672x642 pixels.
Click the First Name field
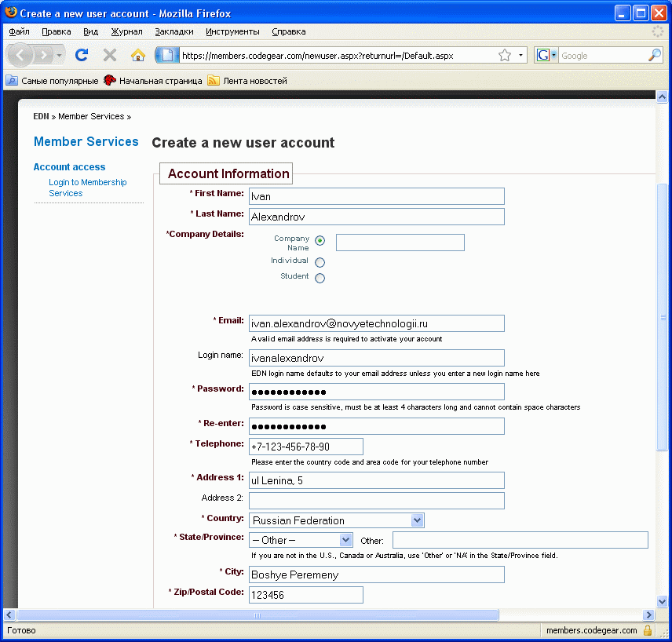(376, 196)
